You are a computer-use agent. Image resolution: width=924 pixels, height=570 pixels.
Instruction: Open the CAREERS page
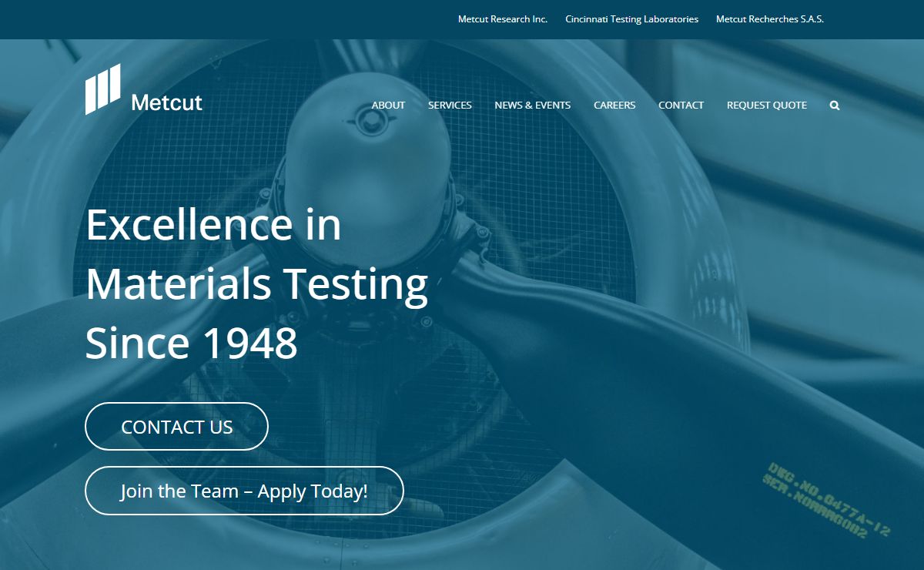coord(614,106)
